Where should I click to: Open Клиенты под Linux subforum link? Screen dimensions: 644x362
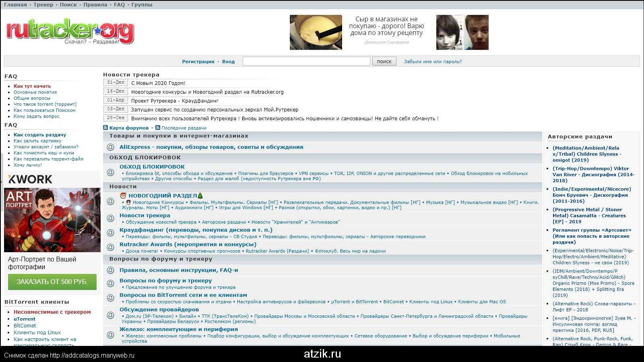(x=431, y=302)
